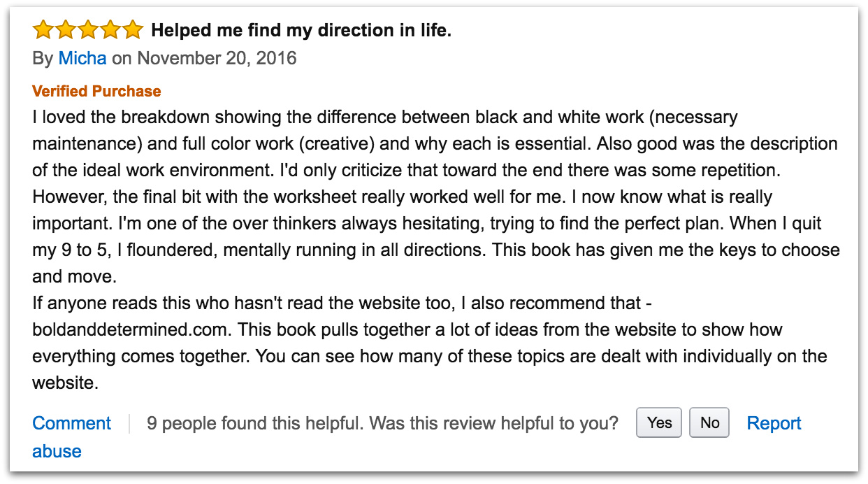Click '9 people found this helpful' text
Viewport: 868px width, 484px height.
pyautogui.click(x=255, y=423)
